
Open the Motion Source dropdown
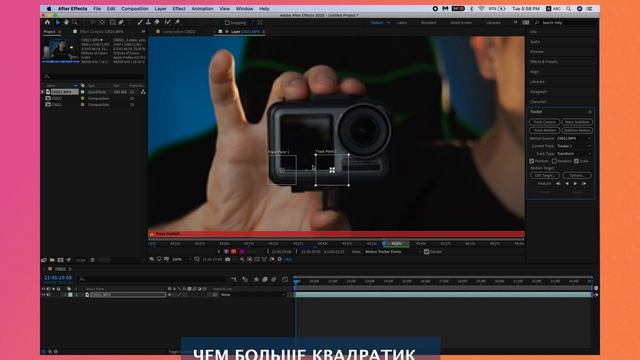tap(574, 138)
